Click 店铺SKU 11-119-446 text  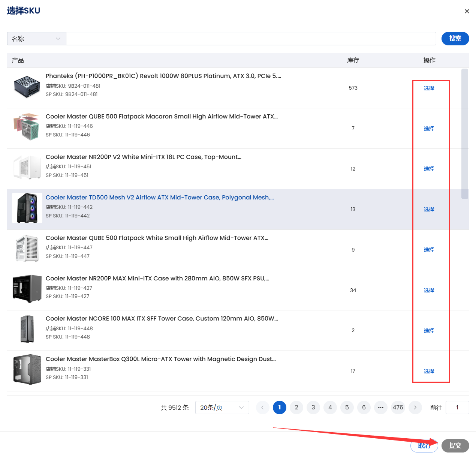[x=69, y=126]
